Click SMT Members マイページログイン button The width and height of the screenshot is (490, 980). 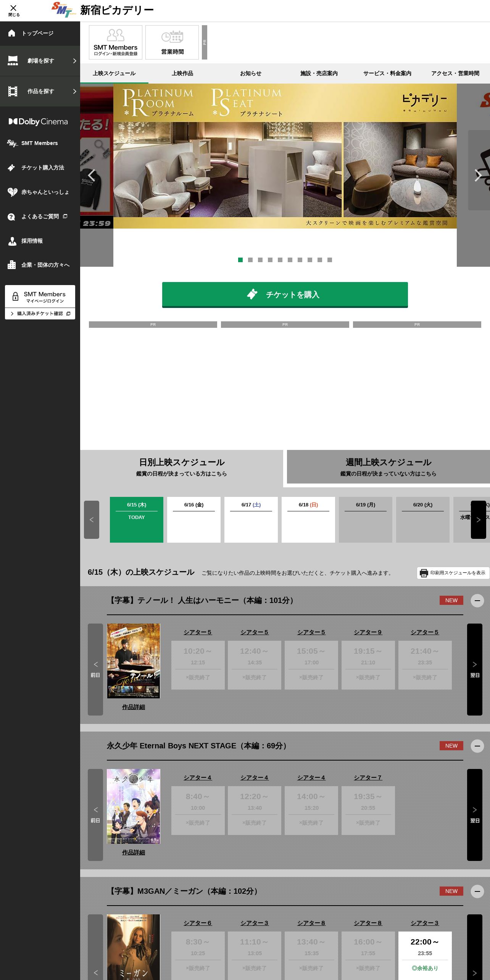tap(40, 296)
